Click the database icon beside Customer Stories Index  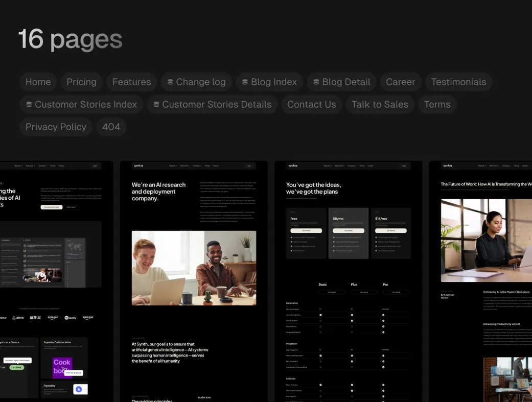pyautogui.click(x=29, y=105)
